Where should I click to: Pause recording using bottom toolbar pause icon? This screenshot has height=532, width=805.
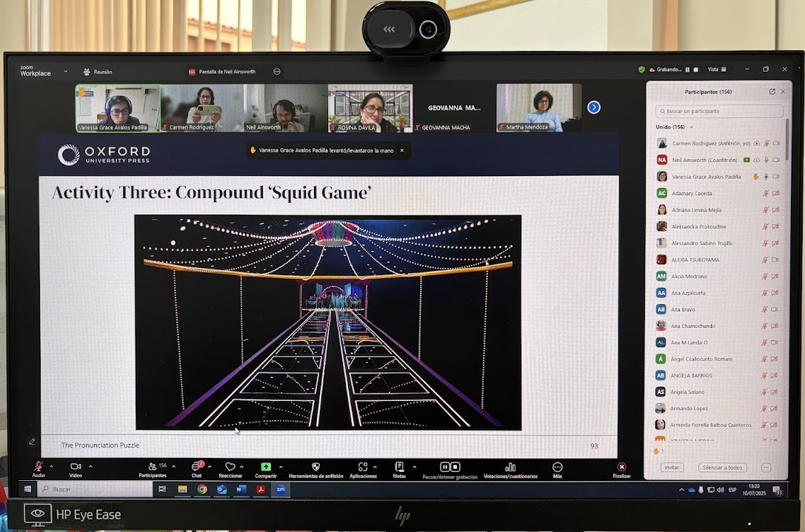tap(444, 467)
